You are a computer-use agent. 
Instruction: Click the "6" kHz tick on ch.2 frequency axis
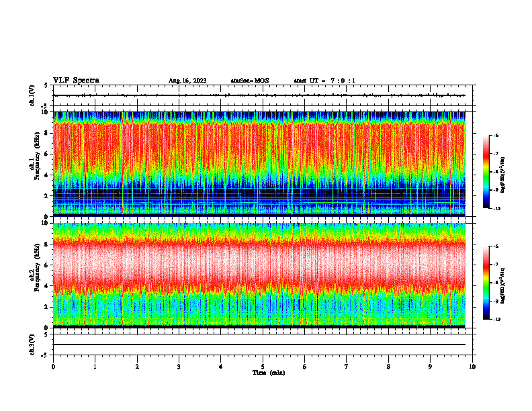pos(47,265)
